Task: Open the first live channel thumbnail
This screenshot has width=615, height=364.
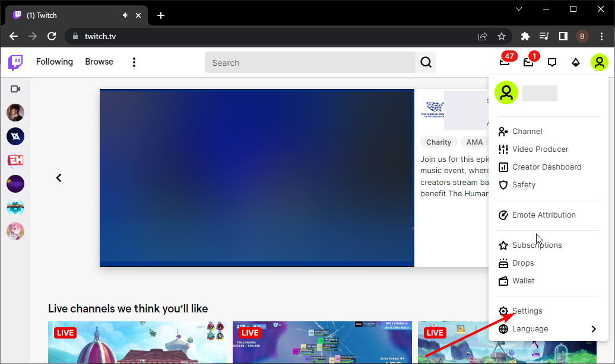Action: point(137,343)
